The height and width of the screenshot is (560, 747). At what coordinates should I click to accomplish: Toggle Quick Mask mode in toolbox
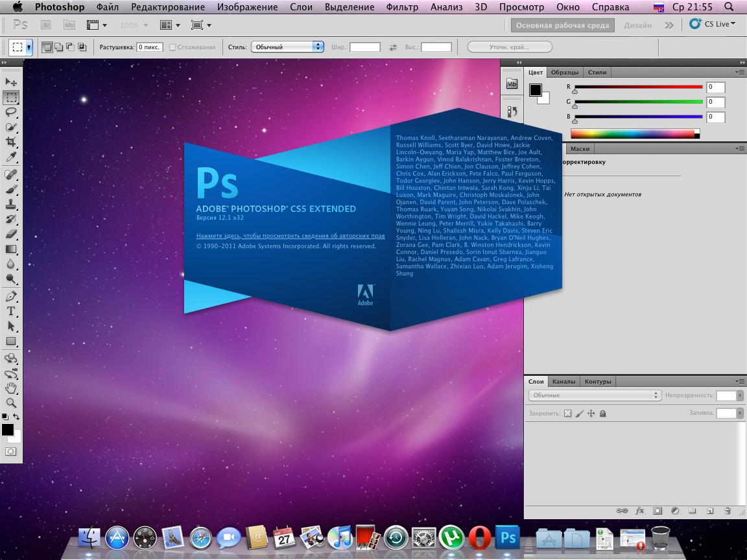pyautogui.click(x=11, y=451)
